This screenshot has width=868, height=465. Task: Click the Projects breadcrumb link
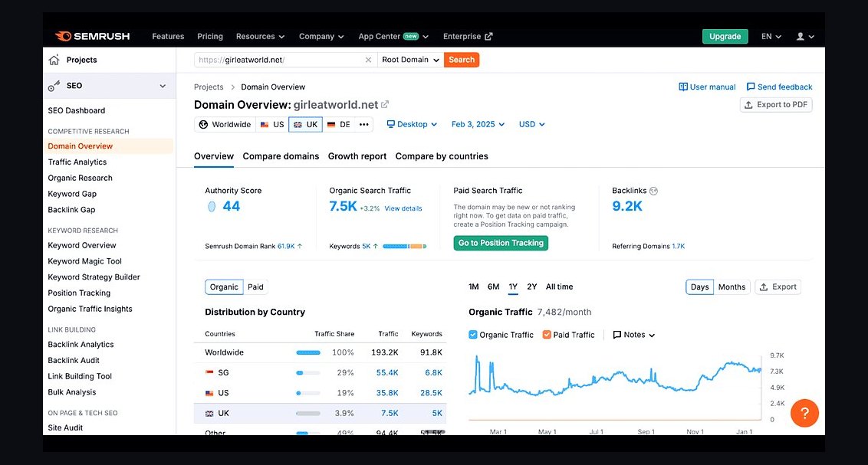pyautogui.click(x=209, y=87)
